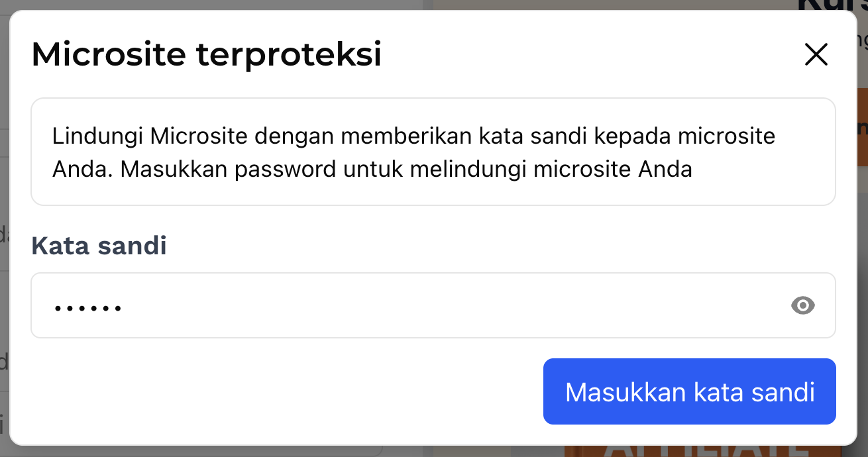
Task: Click the word Lindungi in the description
Action: [99, 136]
